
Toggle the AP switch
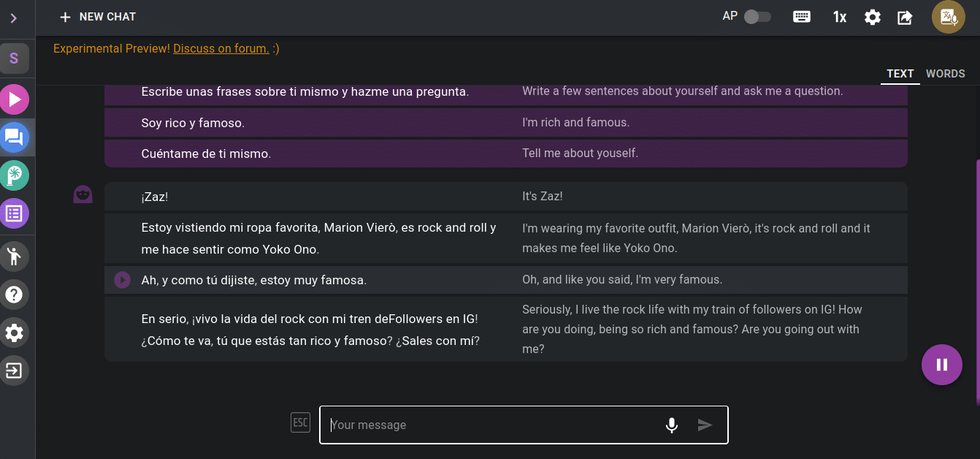click(757, 17)
